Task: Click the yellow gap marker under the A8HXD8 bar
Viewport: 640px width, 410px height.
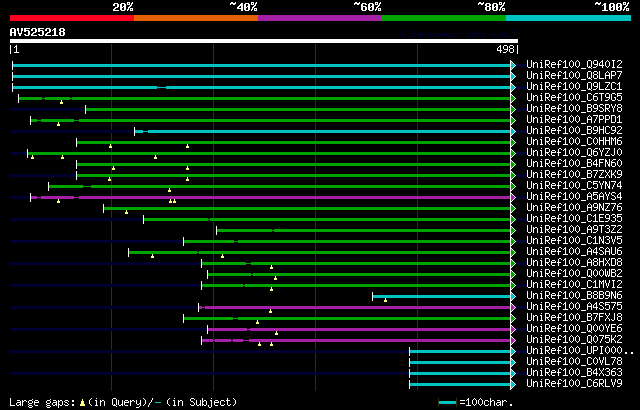Action: point(271,267)
